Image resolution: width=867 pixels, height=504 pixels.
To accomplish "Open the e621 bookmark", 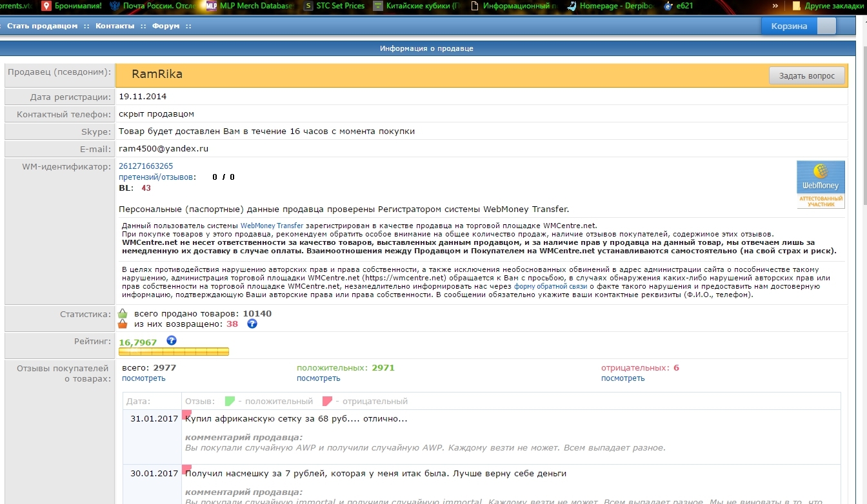I will pos(677,6).
